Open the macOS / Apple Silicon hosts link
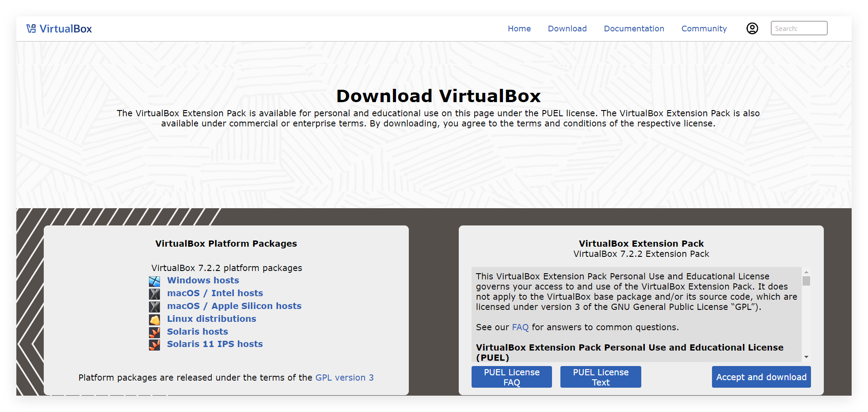 234,306
